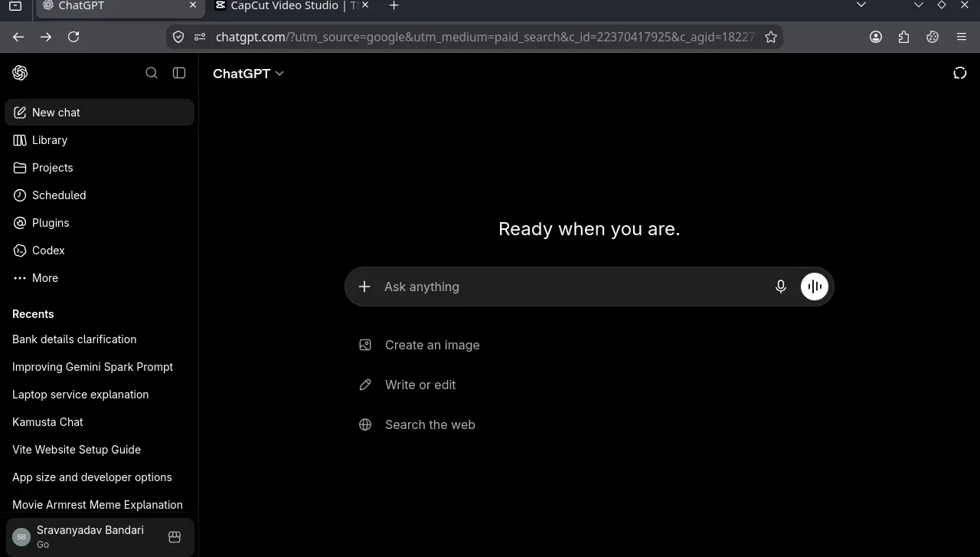Image resolution: width=980 pixels, height=557 pixels.
Task: Go forward to the next page
Action: 46,37
